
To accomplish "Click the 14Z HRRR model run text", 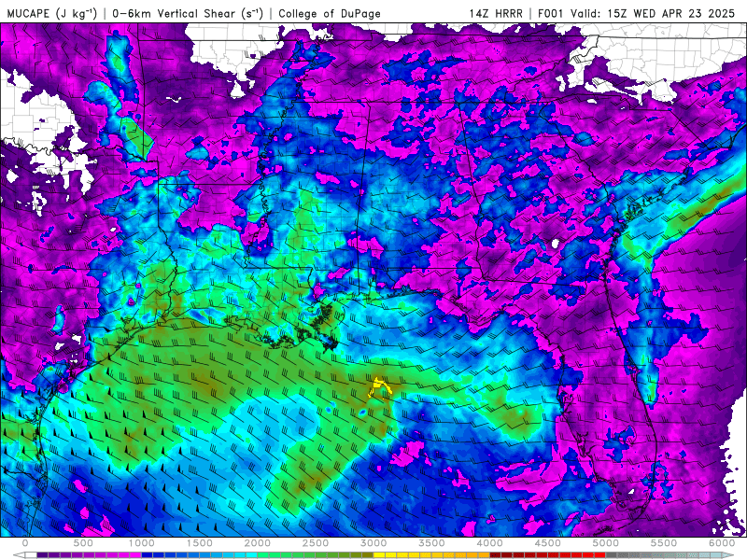I will coord(496,13).
